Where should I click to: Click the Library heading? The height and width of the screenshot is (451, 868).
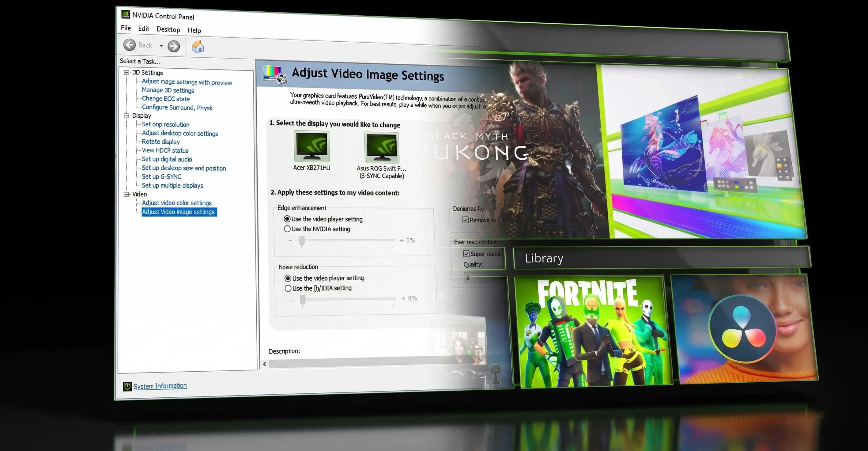(x=544, y=258)
